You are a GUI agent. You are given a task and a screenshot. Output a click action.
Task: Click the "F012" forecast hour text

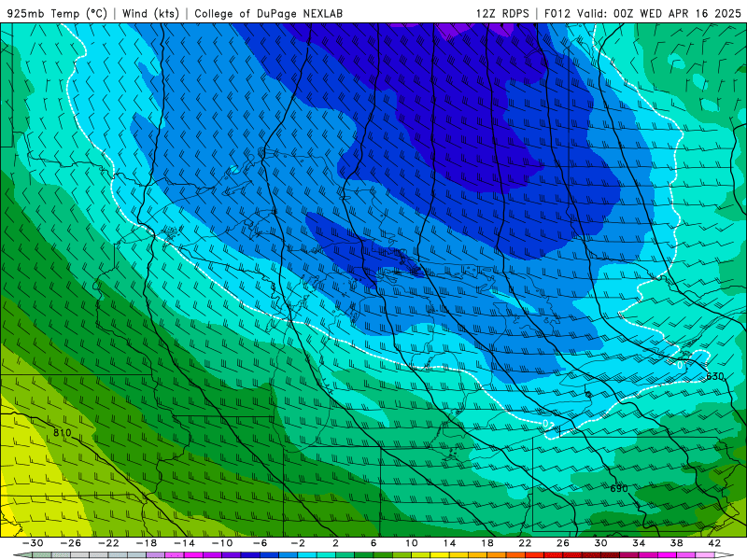point(557,13)
